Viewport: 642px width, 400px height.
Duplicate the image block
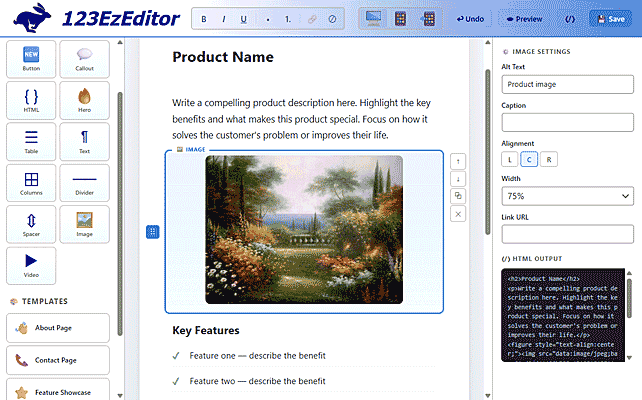pos(458,196)
